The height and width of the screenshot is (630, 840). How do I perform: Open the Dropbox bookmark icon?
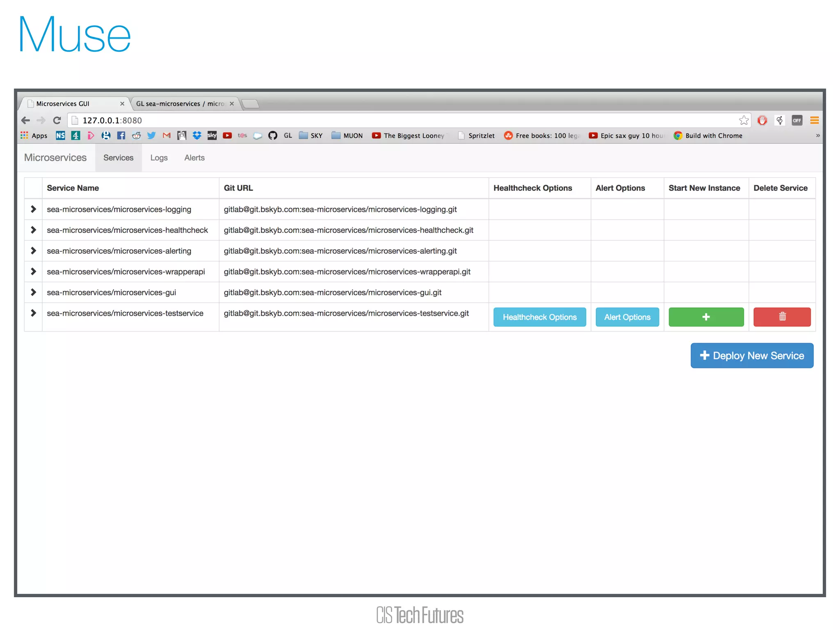click(x=197, y=135)
